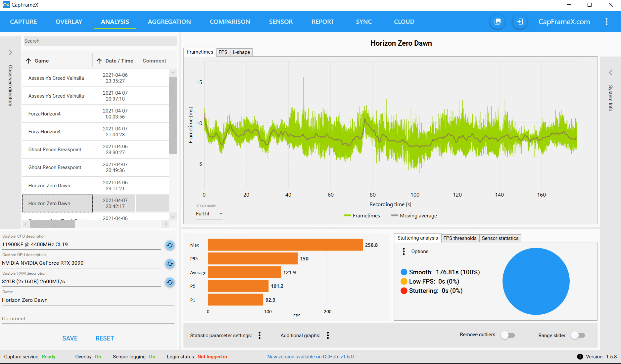Sort records by the Date / Time arrow

click(99, 61)
